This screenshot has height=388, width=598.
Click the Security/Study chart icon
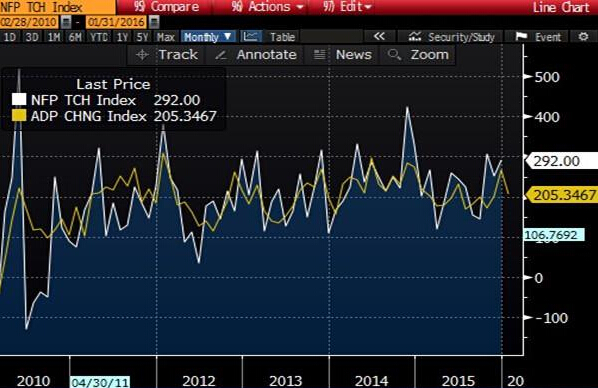[415, 37]
